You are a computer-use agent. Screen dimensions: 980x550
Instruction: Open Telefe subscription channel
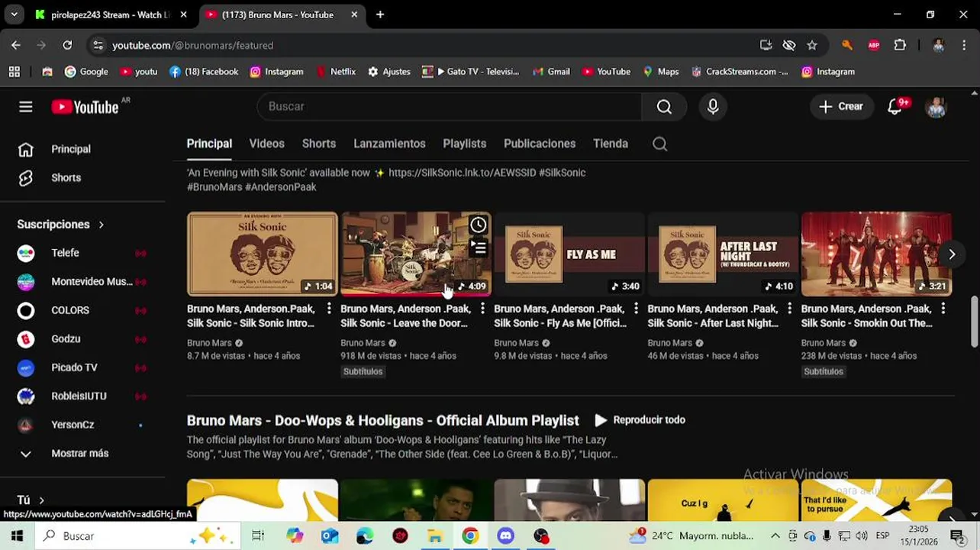click(x=82, y=253)
